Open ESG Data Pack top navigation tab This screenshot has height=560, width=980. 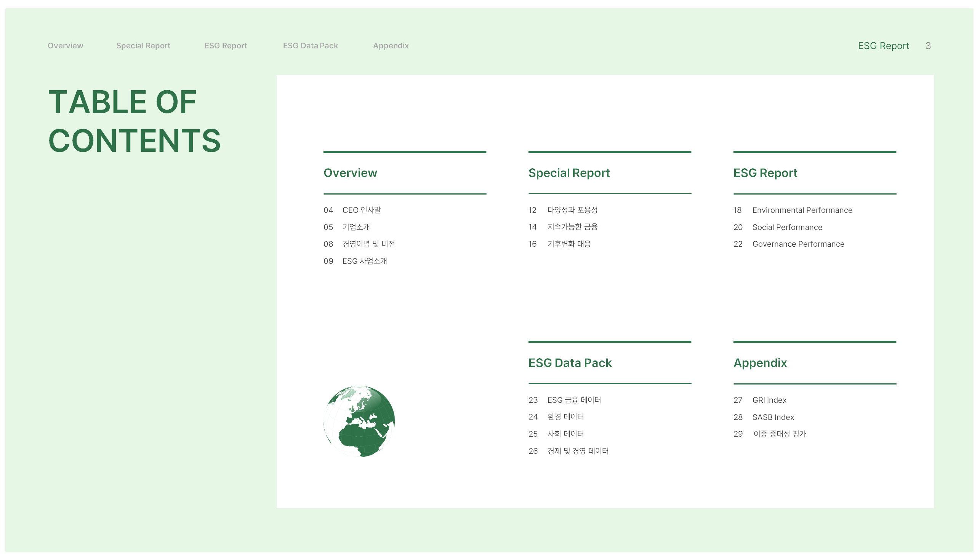click(310, 46)
